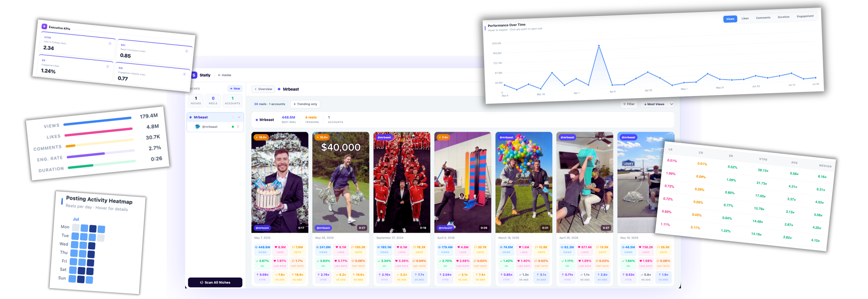This screenshot has width=868, height=299.
Task: Click the 2.34 VTFR value in Executive KPIs
Action: tap(48, 48)
